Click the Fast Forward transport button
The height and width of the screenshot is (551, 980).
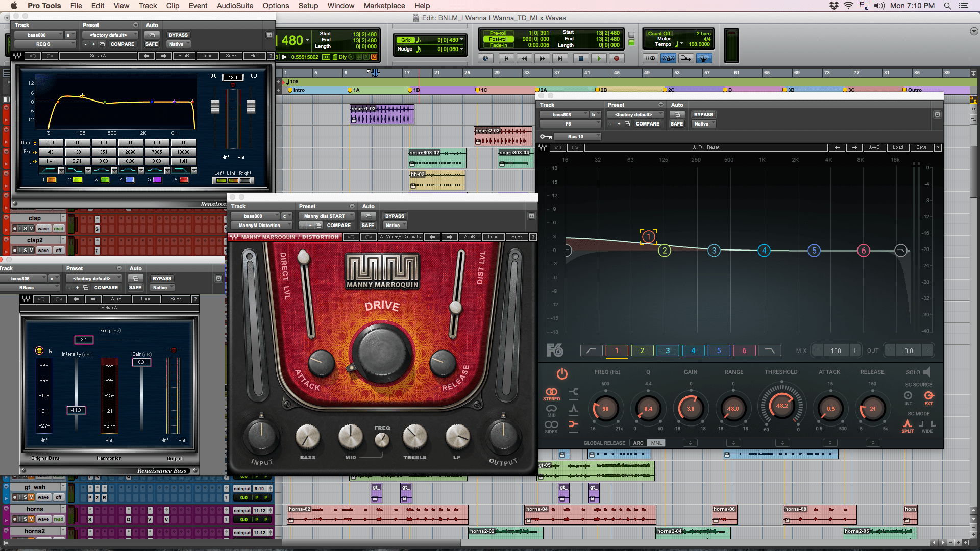(x=542, y=58)
